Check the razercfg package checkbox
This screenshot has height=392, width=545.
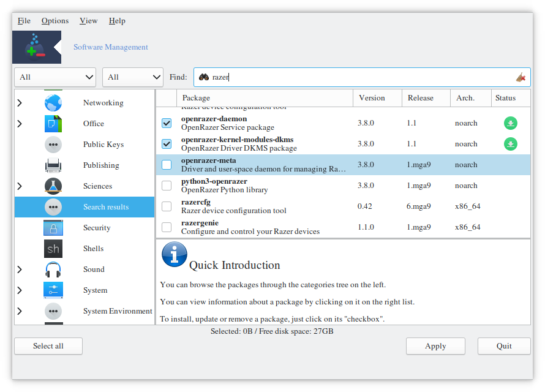coord(167,206)
